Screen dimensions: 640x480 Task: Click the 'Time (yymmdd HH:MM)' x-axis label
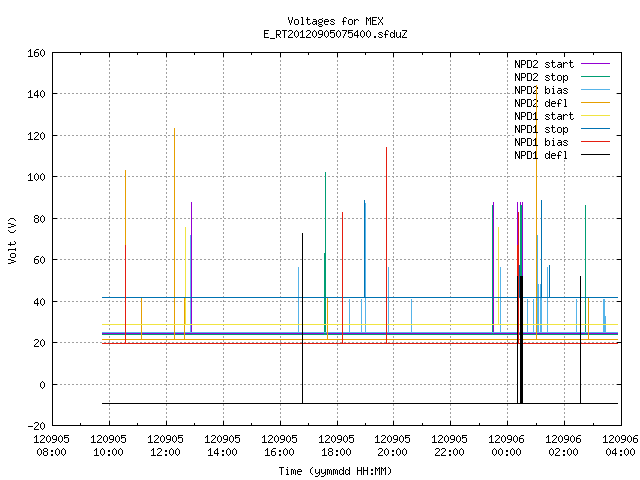tap(335, 471)
